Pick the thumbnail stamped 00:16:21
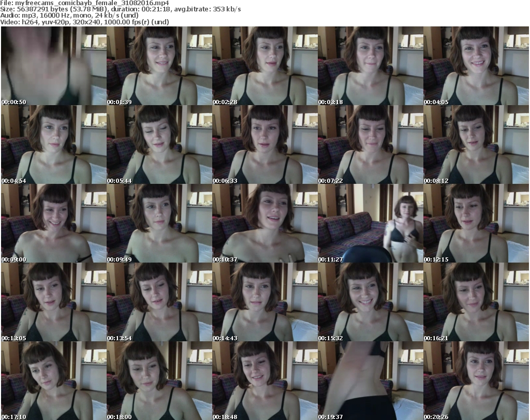Screen dimensions: 530x420 click(x=476, y=302)
